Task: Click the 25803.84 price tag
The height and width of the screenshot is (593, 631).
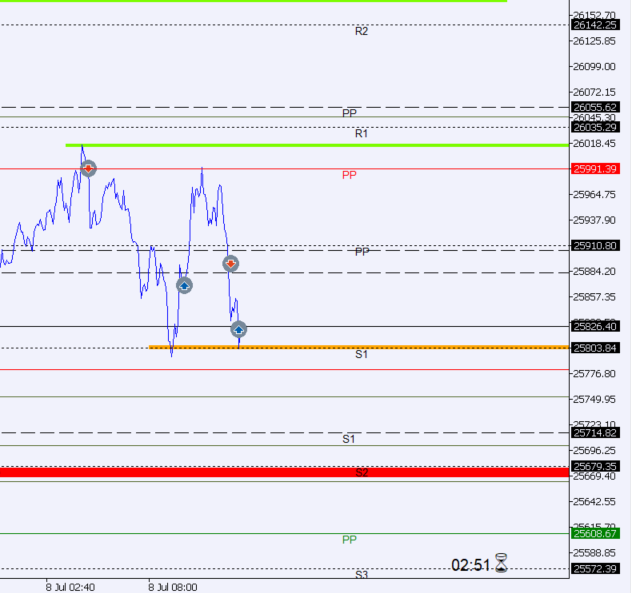Action: click(595, 348)
